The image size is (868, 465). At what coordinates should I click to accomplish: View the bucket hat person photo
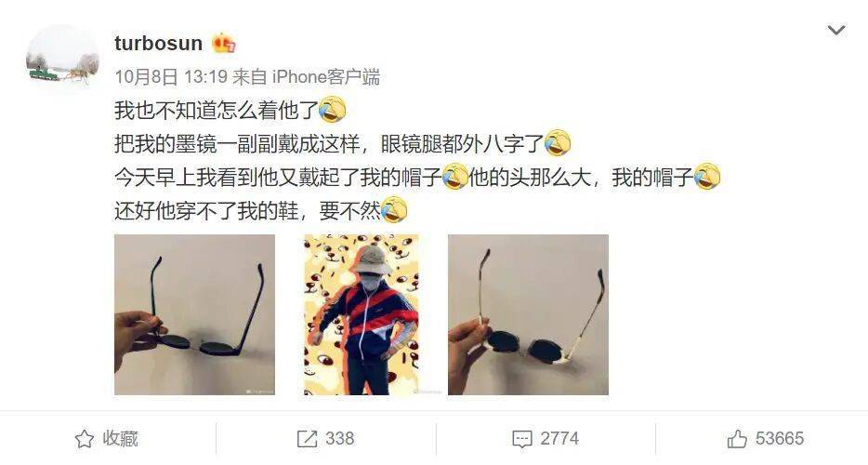[362, 314]
